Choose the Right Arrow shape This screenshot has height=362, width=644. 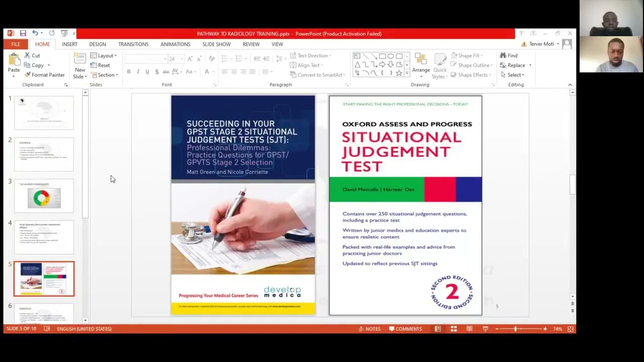(382, 64)
